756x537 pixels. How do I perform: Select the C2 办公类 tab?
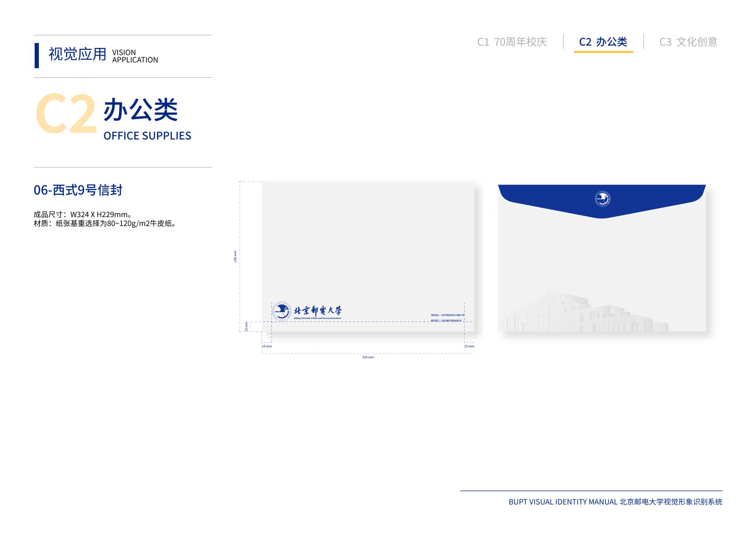click(603, 42)
